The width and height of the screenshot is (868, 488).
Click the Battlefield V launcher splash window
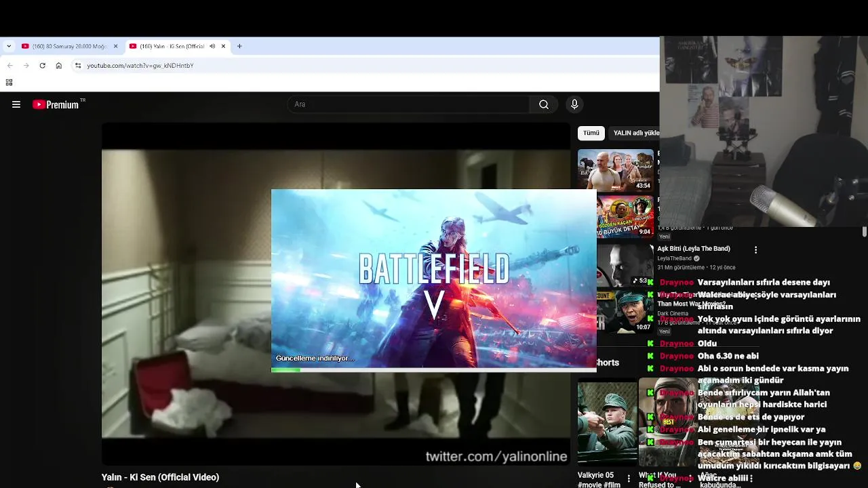pyautogui.click(x=434, y=281)
